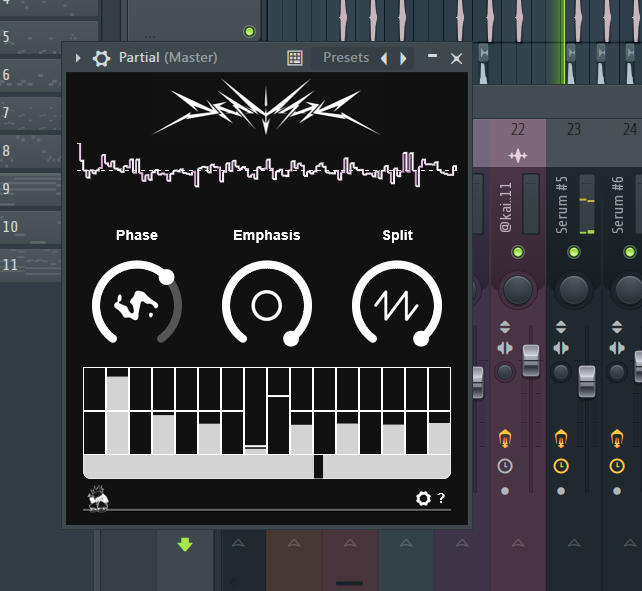Select mixer track 22 header

tap(518, 130)
